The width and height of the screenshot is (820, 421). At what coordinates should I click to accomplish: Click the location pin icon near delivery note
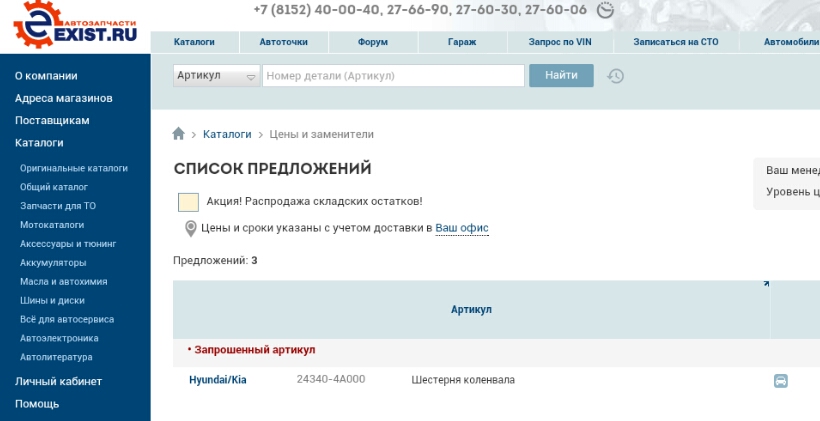click(x=190, y=229)
